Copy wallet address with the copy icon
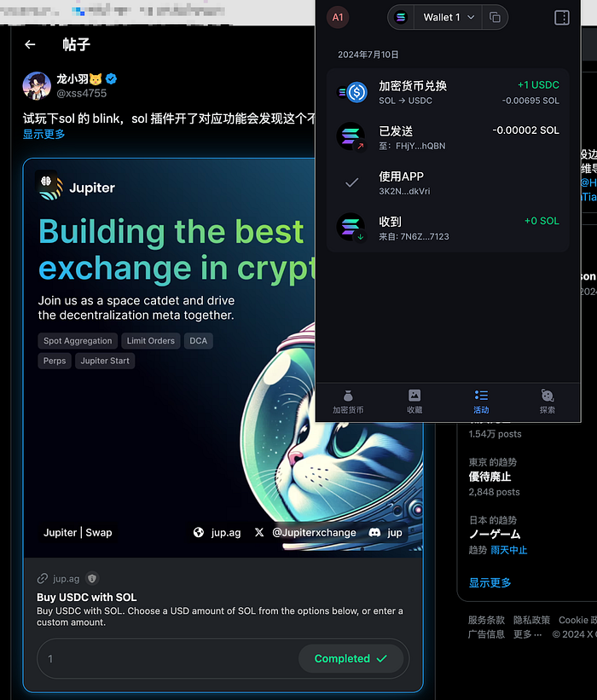 [x=495, y=17]
